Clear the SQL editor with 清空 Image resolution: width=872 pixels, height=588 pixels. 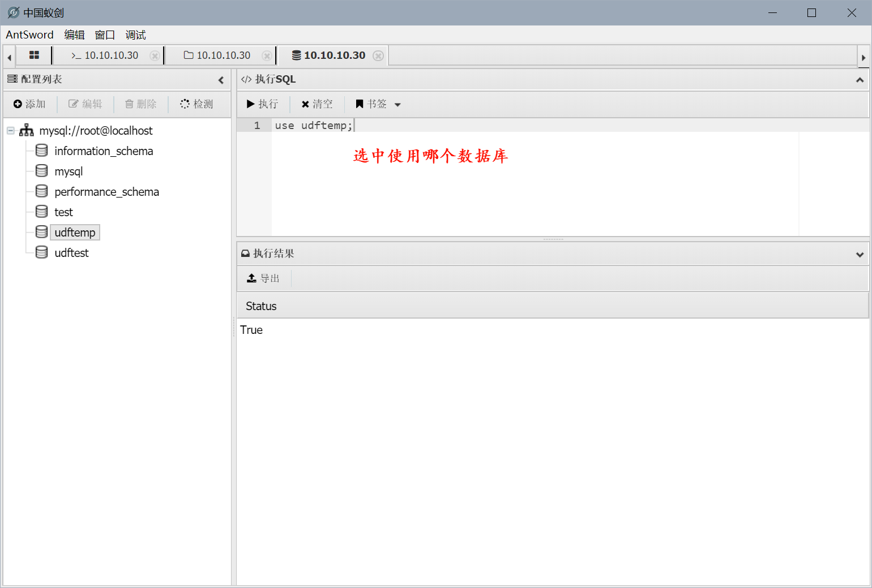pos(317,104)
